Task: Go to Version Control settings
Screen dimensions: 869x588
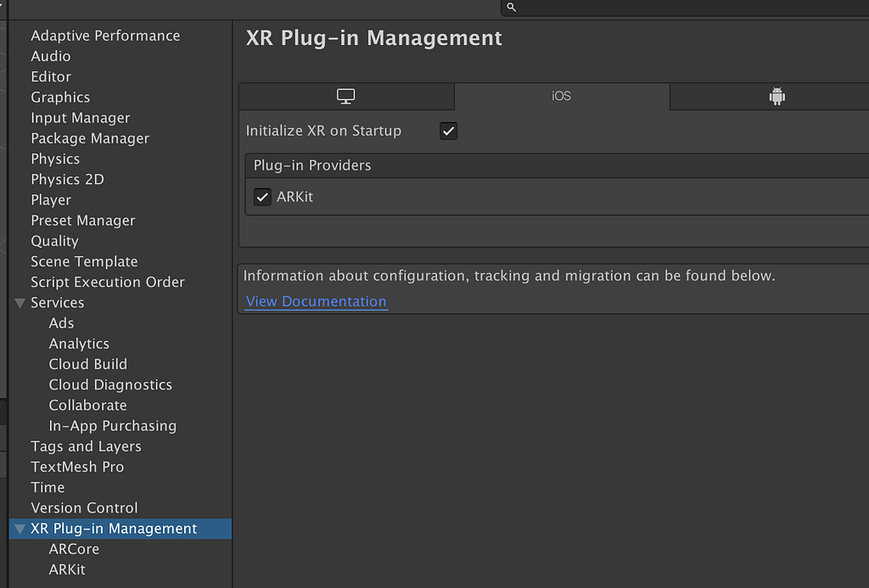Action: [84, 507]
